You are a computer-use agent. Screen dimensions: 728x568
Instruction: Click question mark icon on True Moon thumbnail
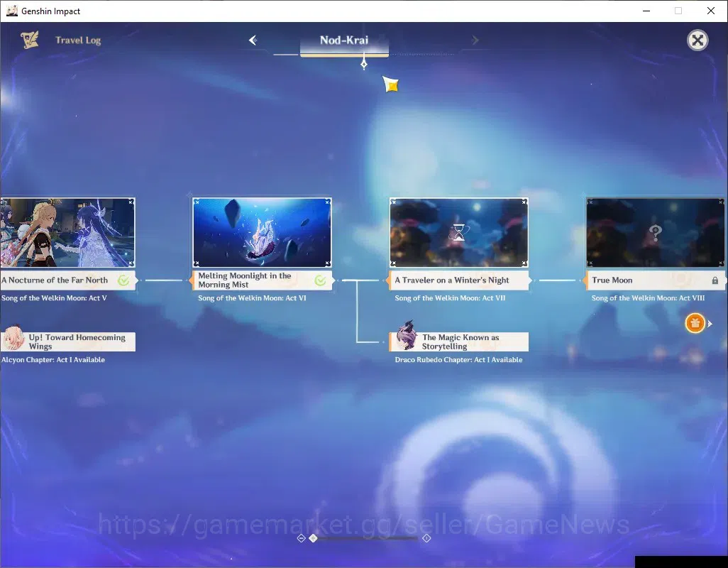(x=655, y=232)
